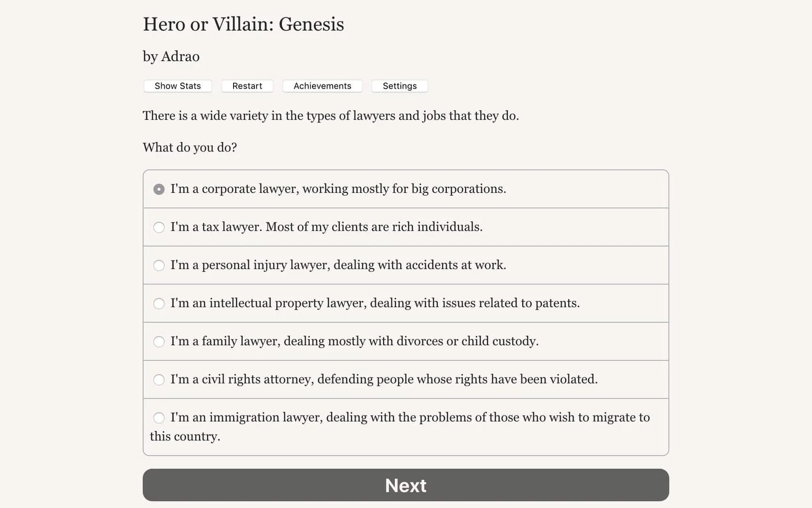Pick the immigration lawyer choice

click(x=159, y=418)
